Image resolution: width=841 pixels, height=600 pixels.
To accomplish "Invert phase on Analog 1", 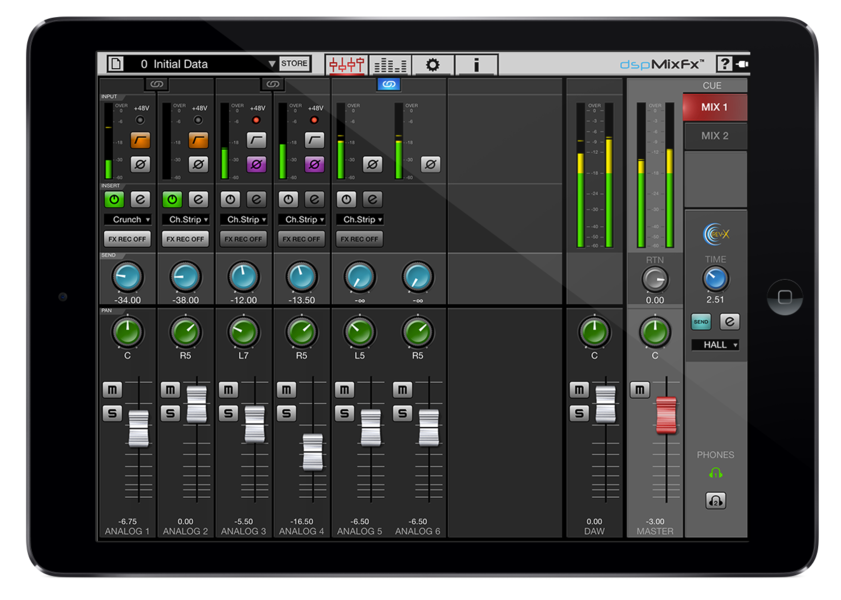I will point(140,164).
